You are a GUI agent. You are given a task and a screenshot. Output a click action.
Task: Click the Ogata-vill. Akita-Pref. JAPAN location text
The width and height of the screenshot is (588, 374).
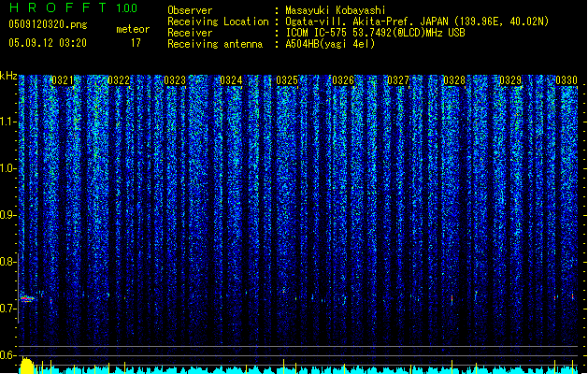pos(417,22)
